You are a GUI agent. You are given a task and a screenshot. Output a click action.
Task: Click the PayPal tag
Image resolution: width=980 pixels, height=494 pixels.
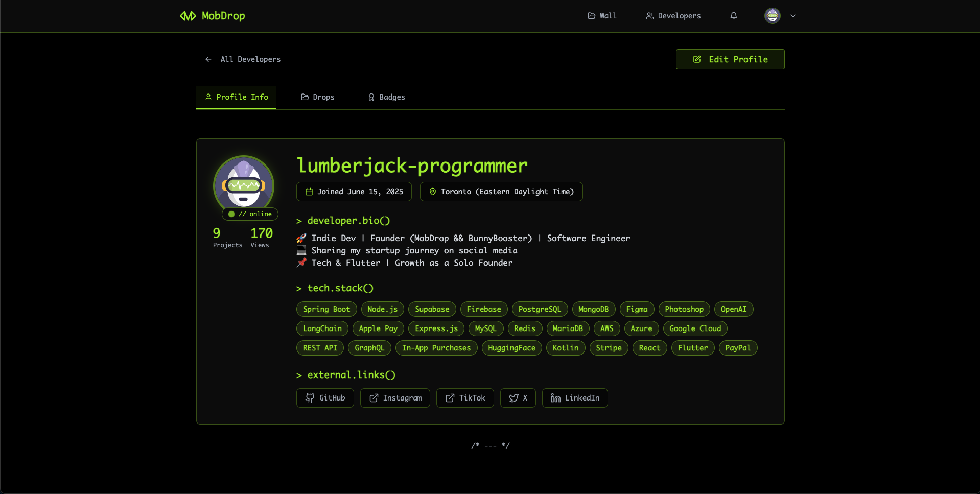pos(738,348)
